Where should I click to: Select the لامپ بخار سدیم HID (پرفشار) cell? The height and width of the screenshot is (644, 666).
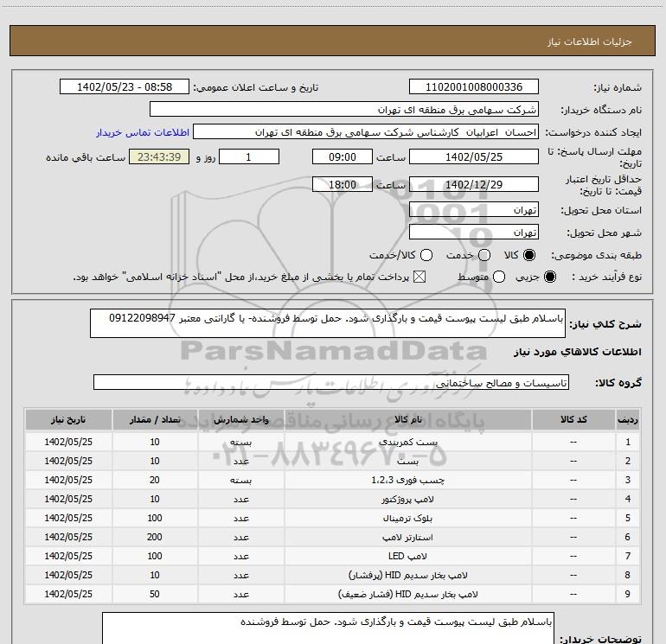click(x=407, y=575)
